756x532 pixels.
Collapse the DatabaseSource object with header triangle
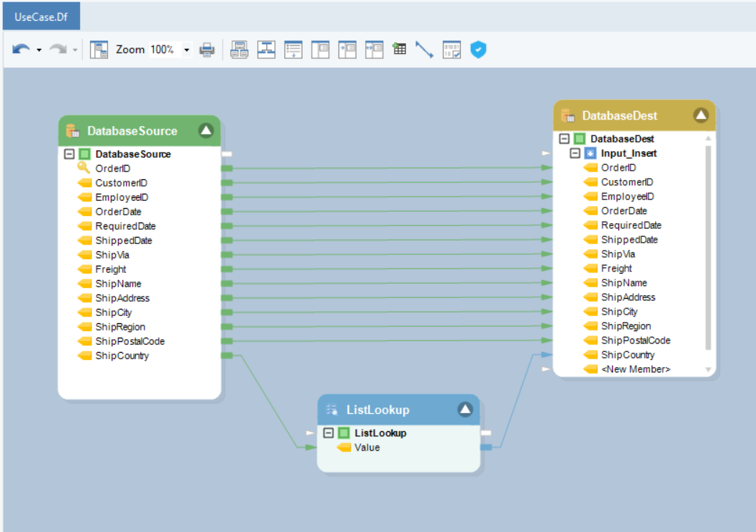[x=206, y=130]
